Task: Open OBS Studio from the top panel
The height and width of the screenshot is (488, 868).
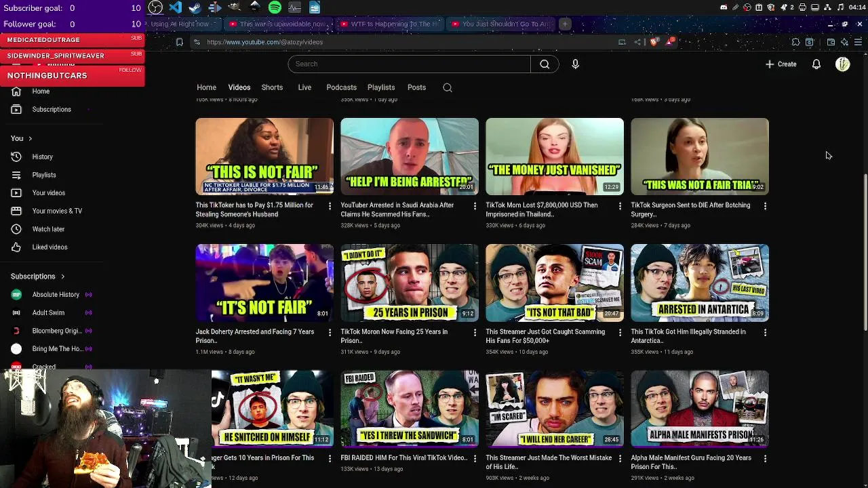Action: [x=155, y=7]
